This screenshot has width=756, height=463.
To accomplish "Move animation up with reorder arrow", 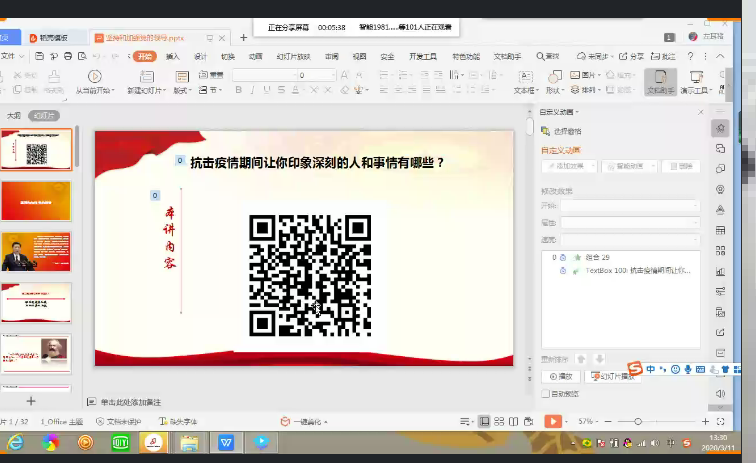I will [x=581, y=359].
